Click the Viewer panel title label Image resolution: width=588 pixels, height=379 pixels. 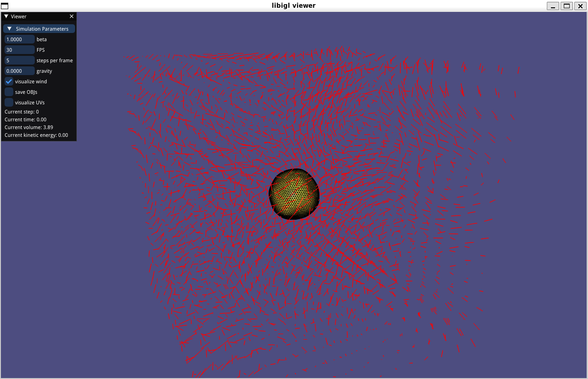[x=19, y=16]
